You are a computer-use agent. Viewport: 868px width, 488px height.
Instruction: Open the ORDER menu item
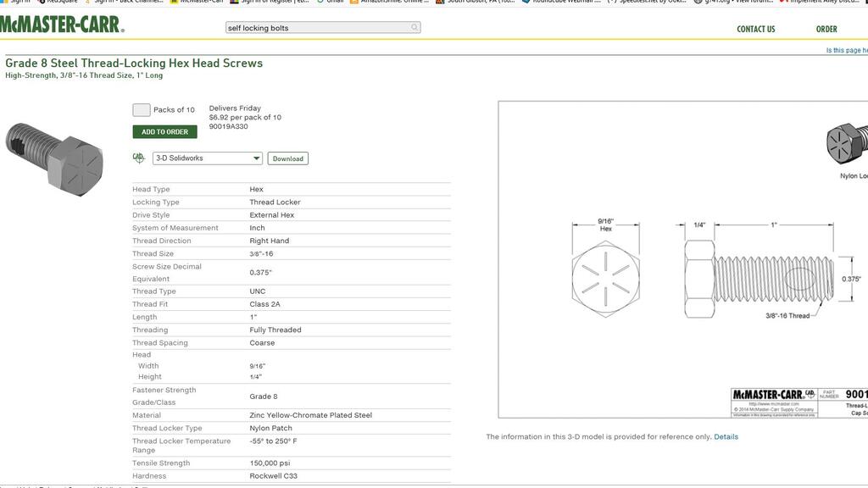point(826,30)
